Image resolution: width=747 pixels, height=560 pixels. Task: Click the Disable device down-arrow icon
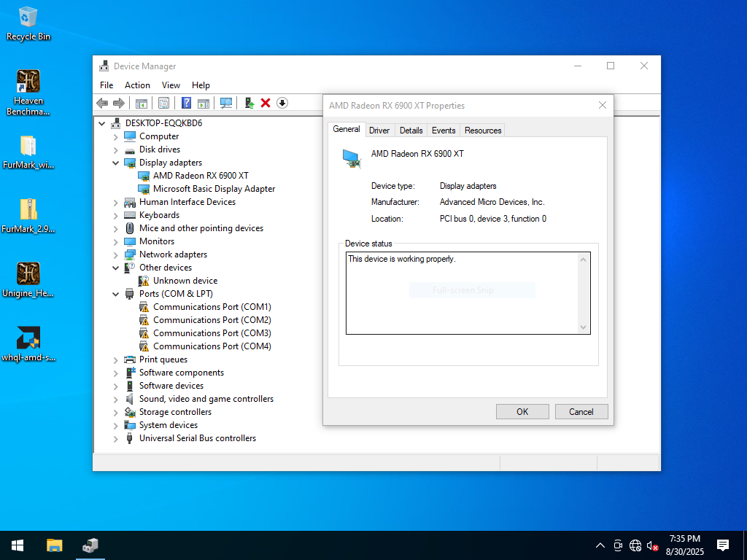282,103
